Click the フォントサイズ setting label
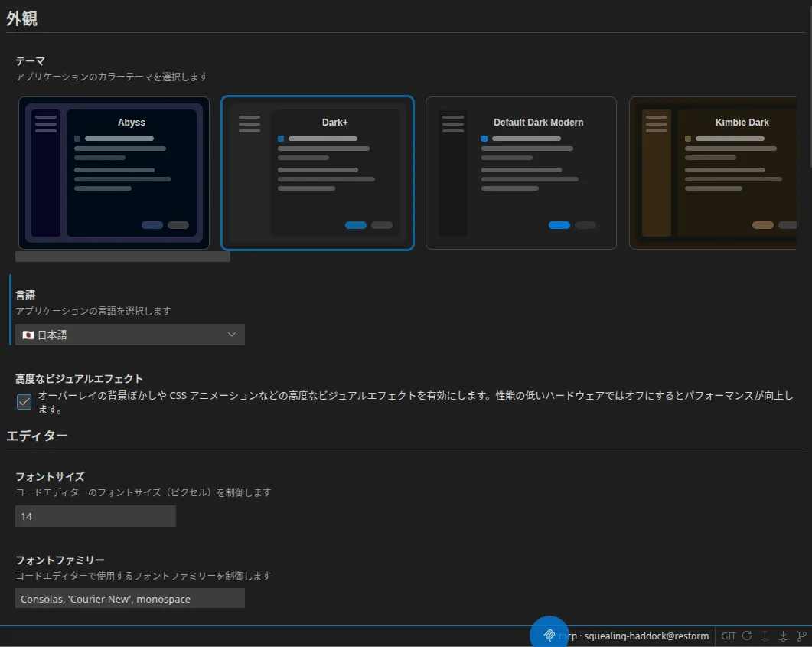 [x=50, y=476]
